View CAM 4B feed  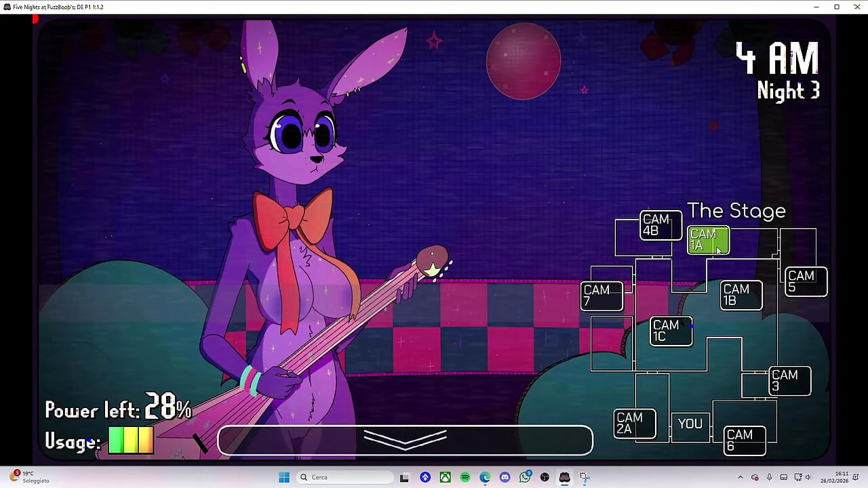tap(660, 225)
